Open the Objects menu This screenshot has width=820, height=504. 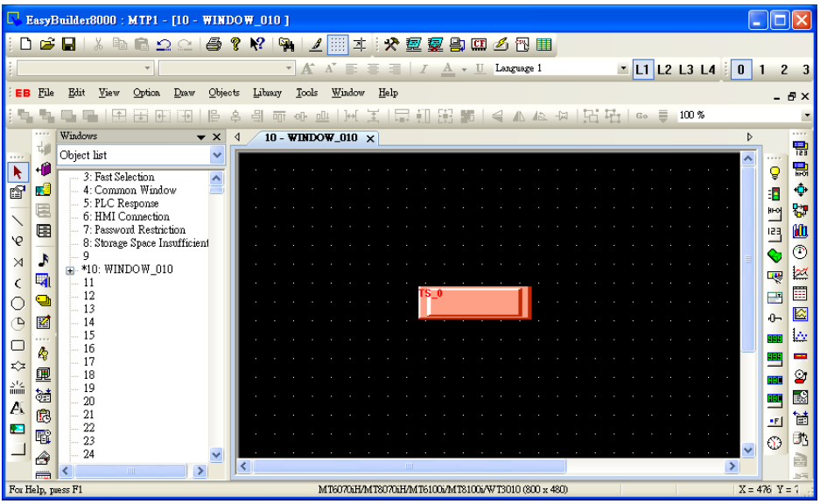(224, 93)
